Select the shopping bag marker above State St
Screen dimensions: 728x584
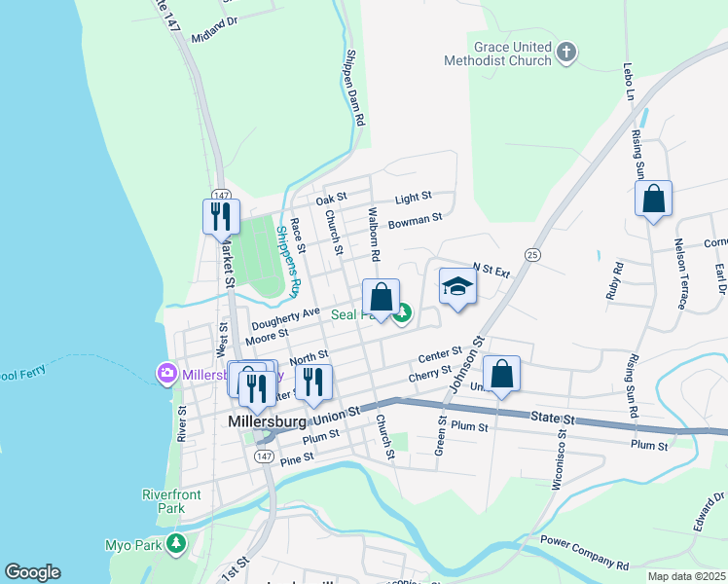[x=501, y=377]
